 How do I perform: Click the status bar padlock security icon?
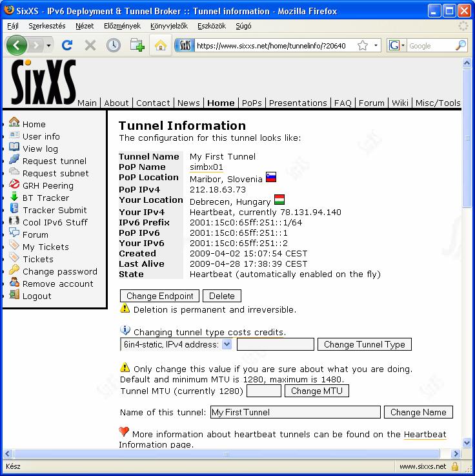tap(455, 466)
